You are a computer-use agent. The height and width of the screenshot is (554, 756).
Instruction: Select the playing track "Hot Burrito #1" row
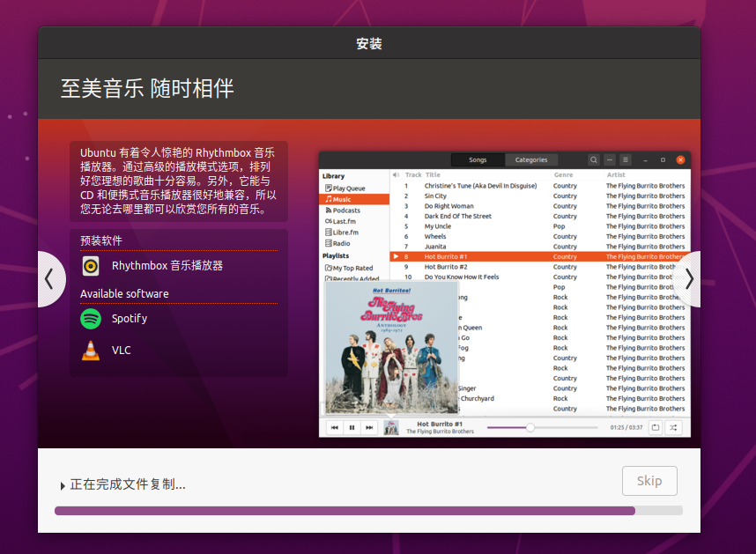540,257
